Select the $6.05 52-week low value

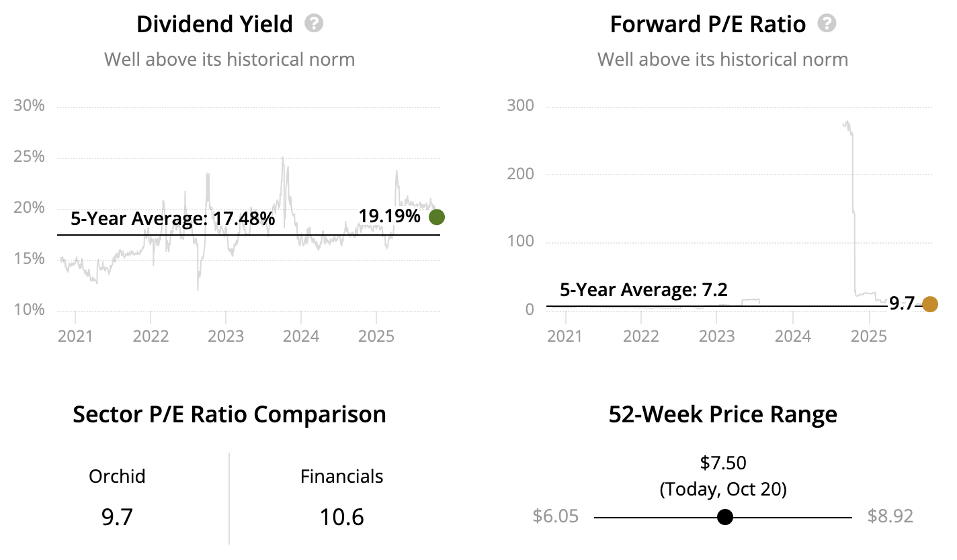(555, 516)
